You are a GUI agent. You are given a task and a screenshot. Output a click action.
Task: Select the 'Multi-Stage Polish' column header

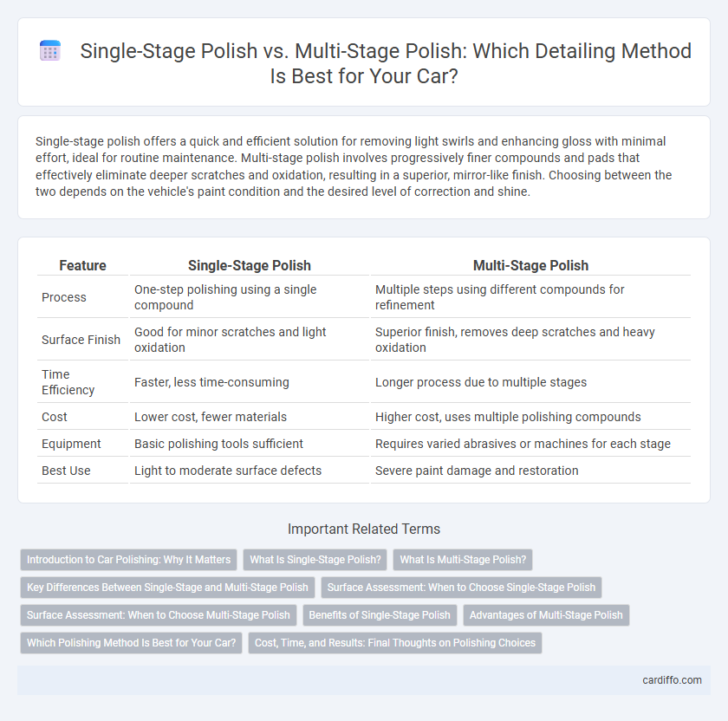point(530,265)
